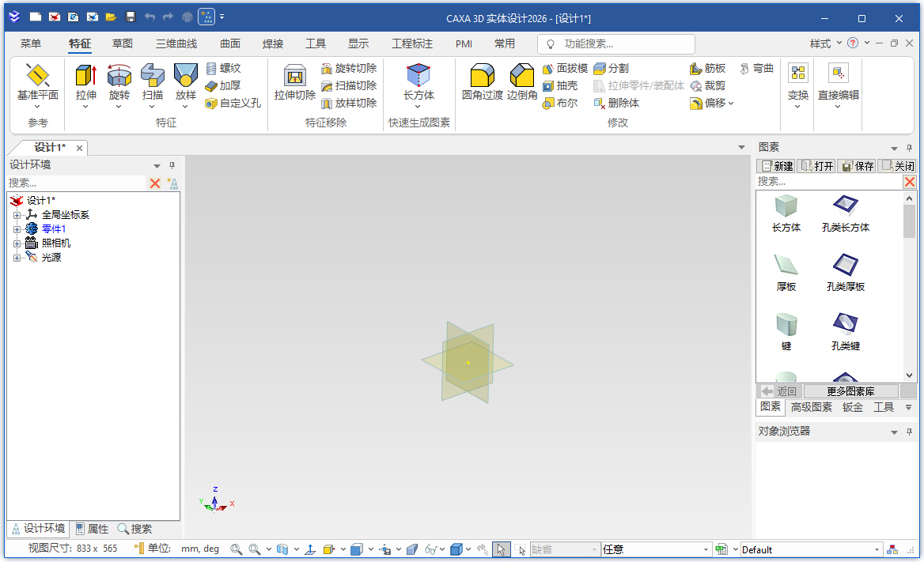Viewport: 924px width, 562px height.
Task: Click the 抽壳 shell tool
Action: [560, 86]
